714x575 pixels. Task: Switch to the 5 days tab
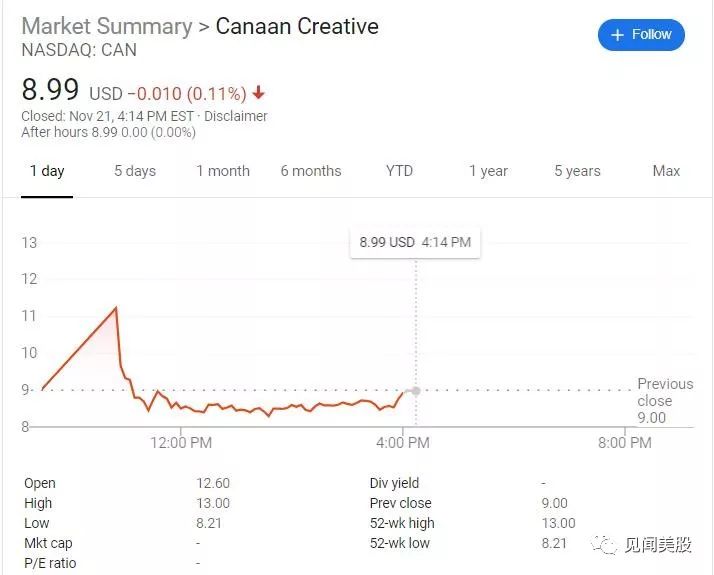click(135, 171)
